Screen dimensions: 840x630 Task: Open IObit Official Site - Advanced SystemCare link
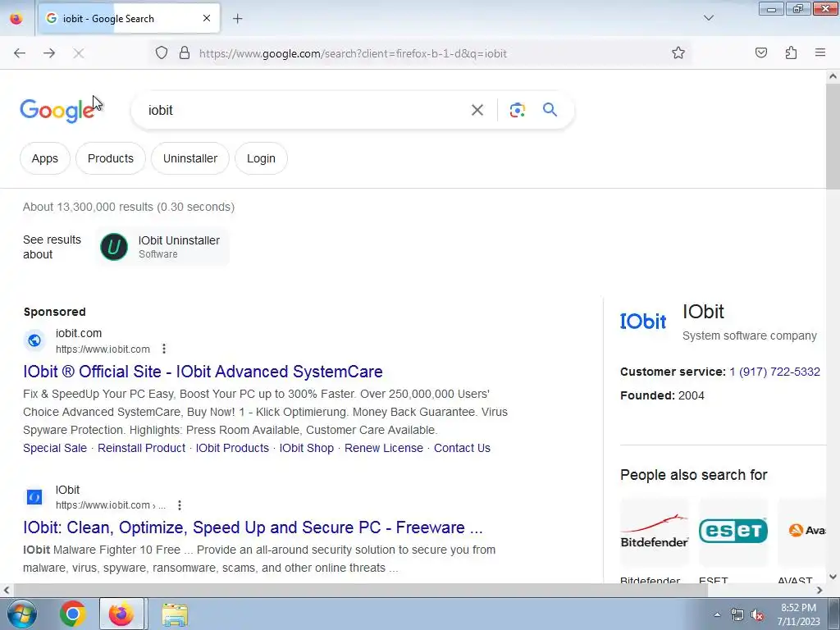pyautogui.click(x=203, y=372)
